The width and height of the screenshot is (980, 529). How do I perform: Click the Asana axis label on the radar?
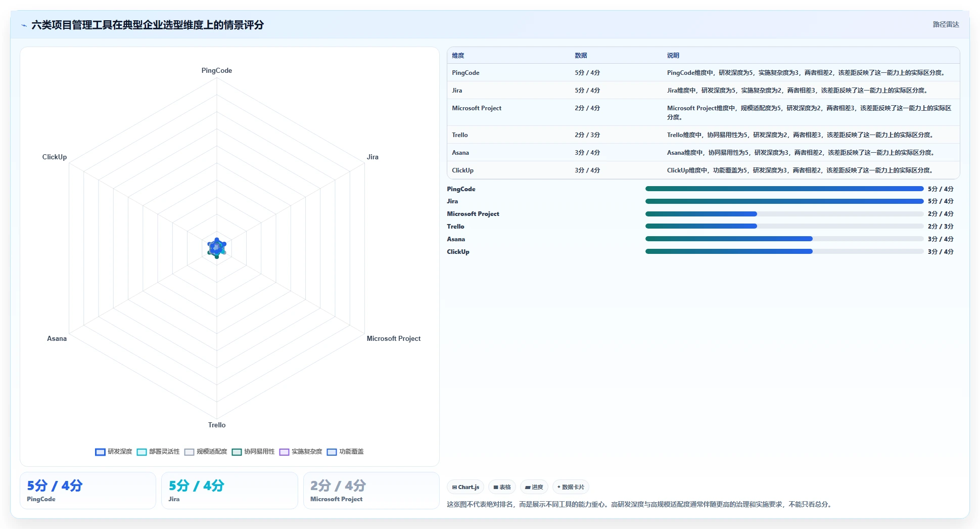click(x=57, y=339)
